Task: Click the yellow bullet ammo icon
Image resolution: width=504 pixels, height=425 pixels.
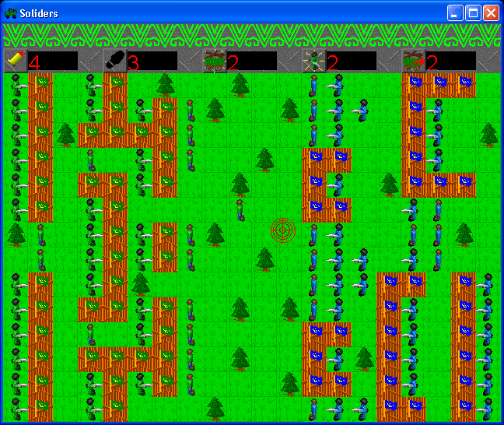Action: pos(16,61)
